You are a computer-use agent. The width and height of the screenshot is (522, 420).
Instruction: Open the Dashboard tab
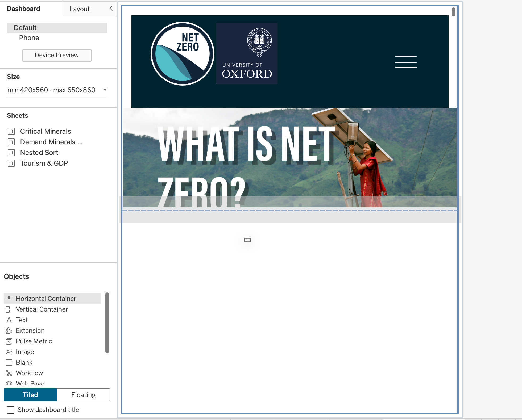coord(23,9)
